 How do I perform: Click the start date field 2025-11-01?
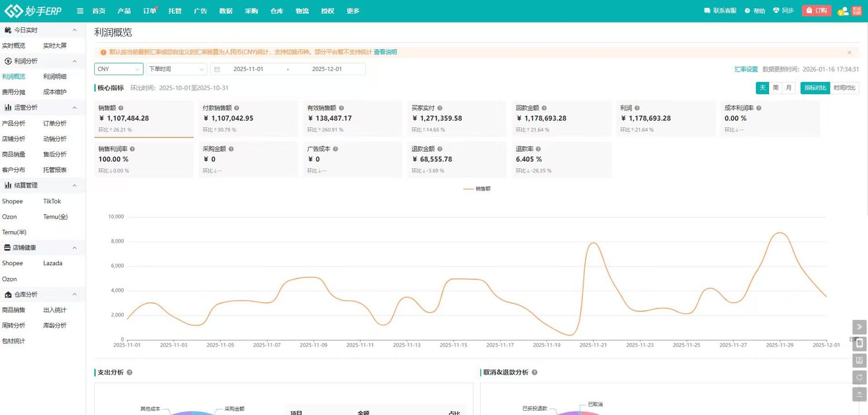click(248, 69)
